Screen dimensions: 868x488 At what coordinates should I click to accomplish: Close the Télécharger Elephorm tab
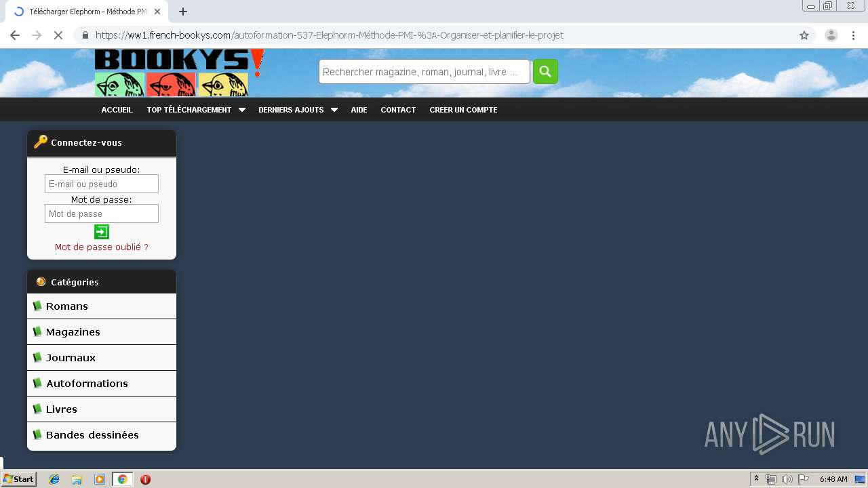157,12
